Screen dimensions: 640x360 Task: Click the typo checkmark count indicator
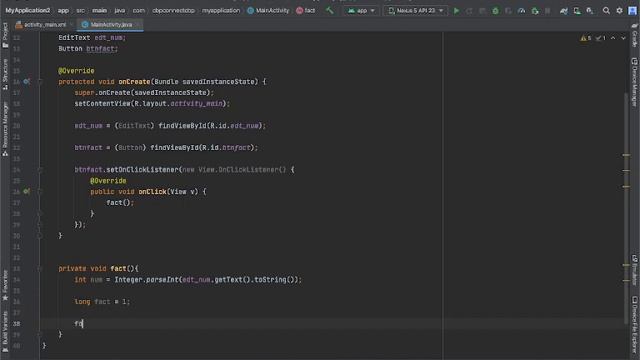click(600, 38)
